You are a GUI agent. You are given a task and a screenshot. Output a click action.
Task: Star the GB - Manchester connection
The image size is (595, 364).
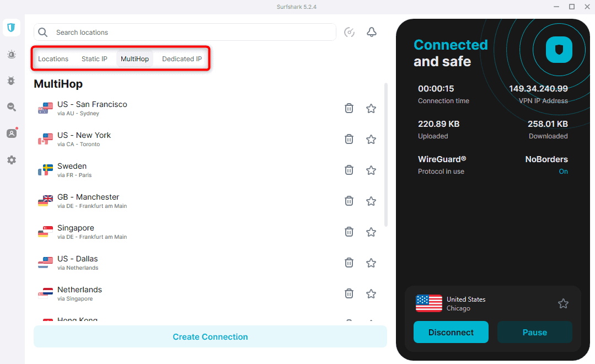(x=371, y=201)
